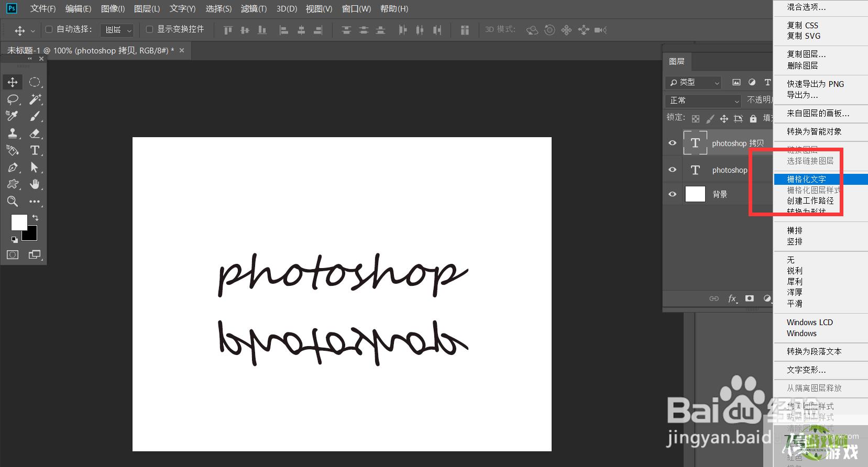Align top edges in options bar
The height and width of the screenshot is (467, 868).
[228, 30]
